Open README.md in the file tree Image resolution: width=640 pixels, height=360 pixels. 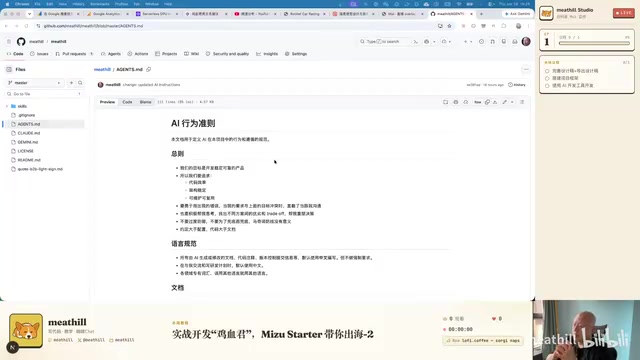29,160
